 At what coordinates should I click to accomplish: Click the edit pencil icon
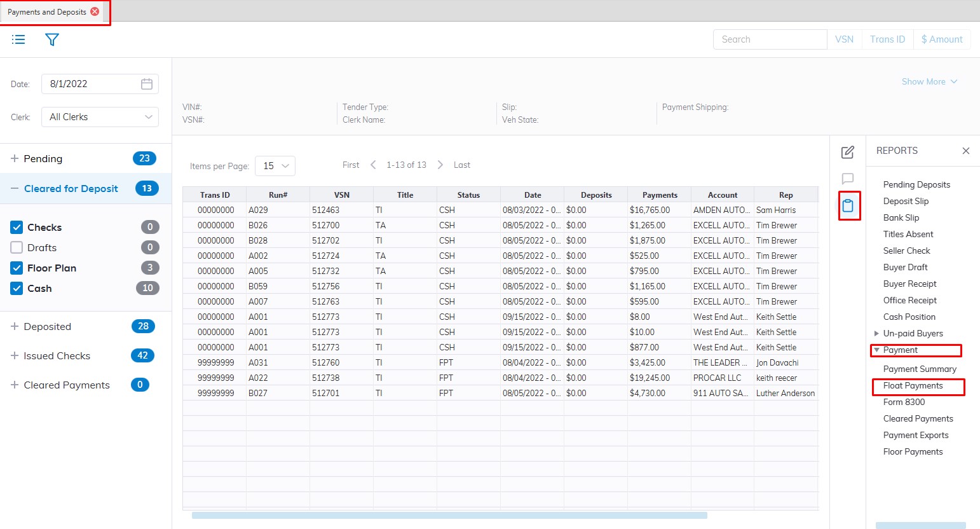[847, 153]
